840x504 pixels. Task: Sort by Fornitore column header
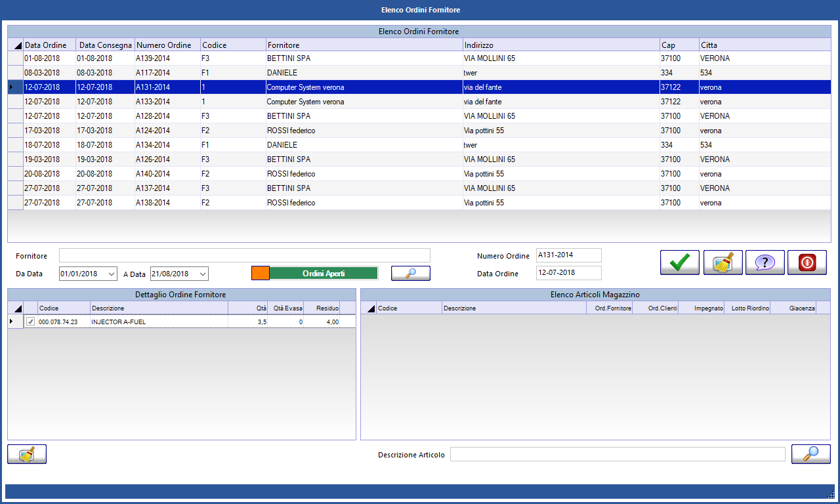click(364, 45)
